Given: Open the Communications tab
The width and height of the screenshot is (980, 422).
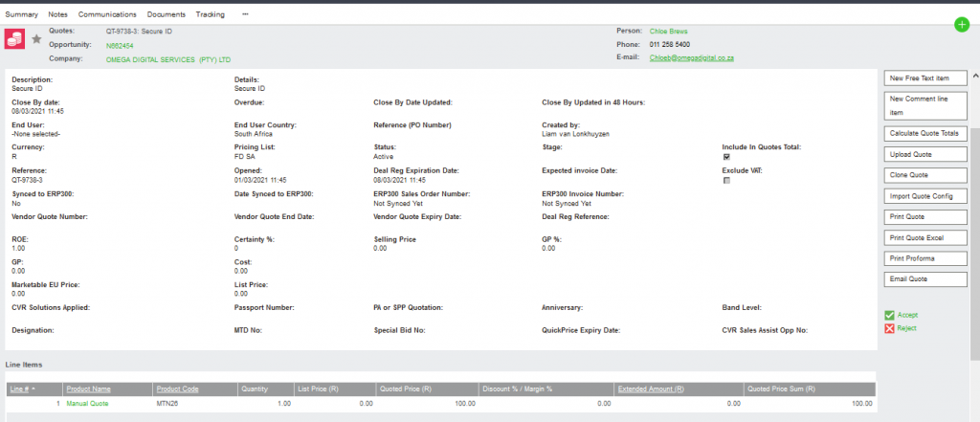Looking at the screenshot, I should [107, 14].
